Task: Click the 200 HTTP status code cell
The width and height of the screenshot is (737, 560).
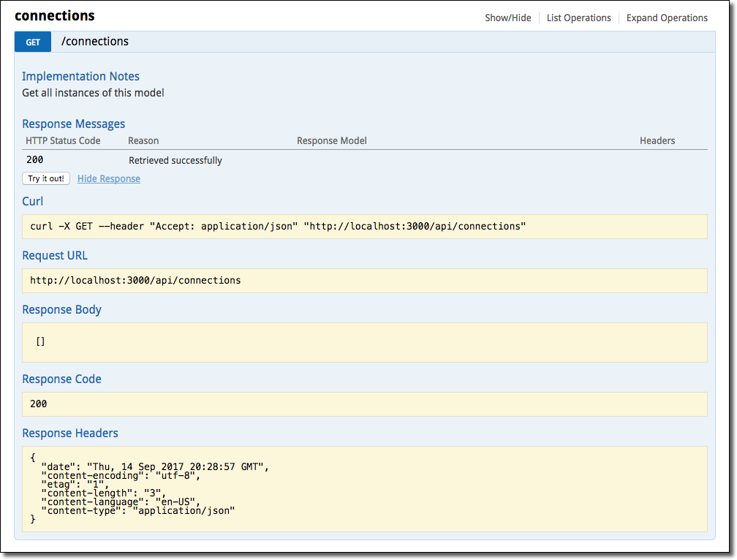Action: coord(35,159)
